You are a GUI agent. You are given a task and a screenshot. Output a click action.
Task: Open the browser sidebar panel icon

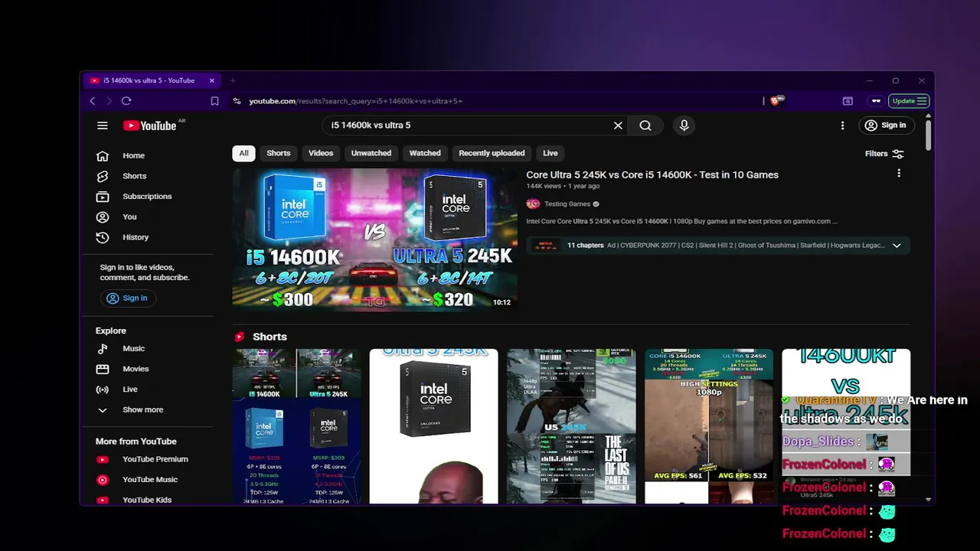(x=848, y=101)
